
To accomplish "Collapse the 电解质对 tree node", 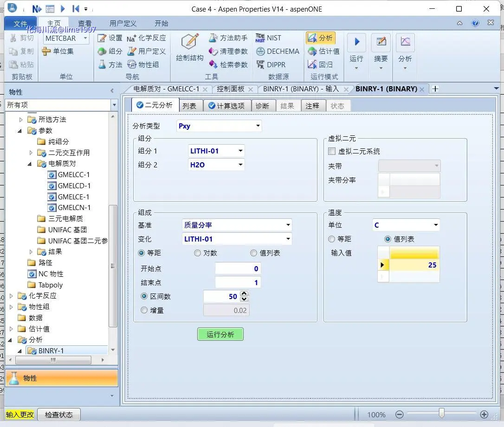I will pyautogui.click(x=30, y=164).
